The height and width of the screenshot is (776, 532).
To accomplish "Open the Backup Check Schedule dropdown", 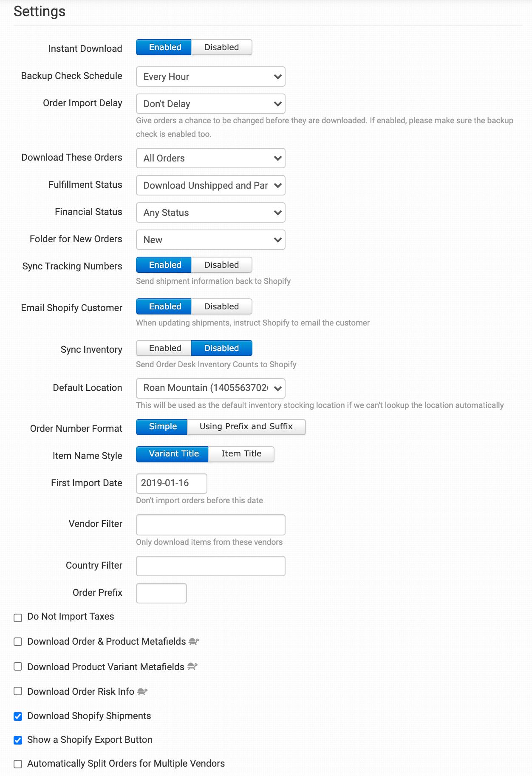I will pyautogui.click(x=211, y=76).
